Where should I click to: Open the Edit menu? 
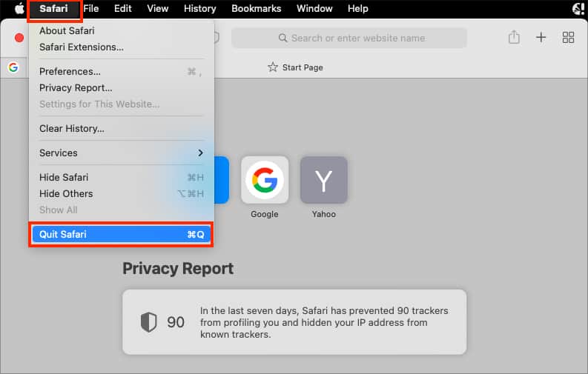click(x=122, y=8)
